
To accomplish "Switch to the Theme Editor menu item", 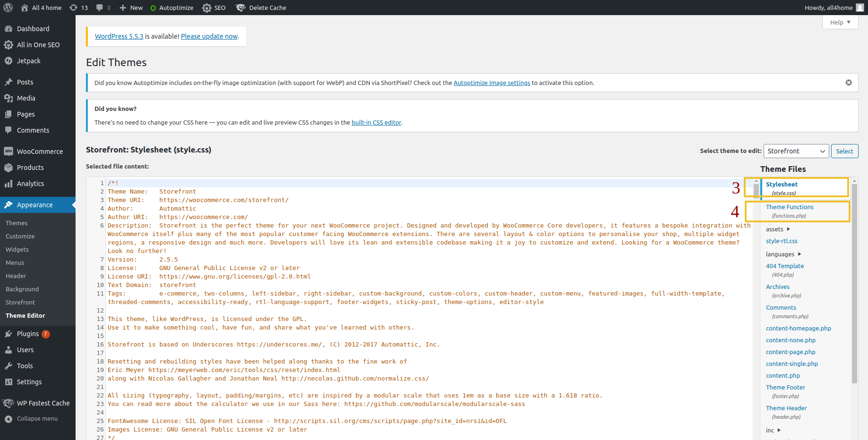I will [26, 315].
